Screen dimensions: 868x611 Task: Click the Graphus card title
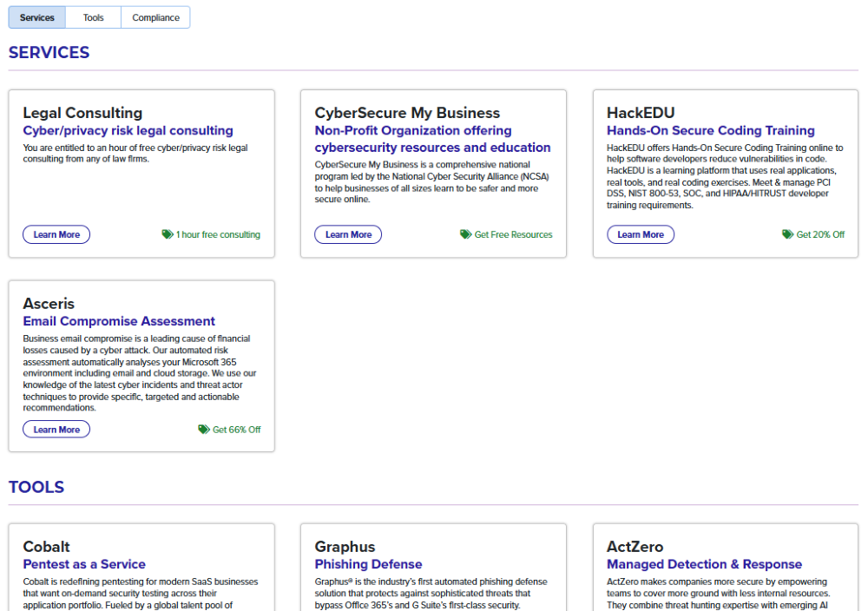click(345, 547)
